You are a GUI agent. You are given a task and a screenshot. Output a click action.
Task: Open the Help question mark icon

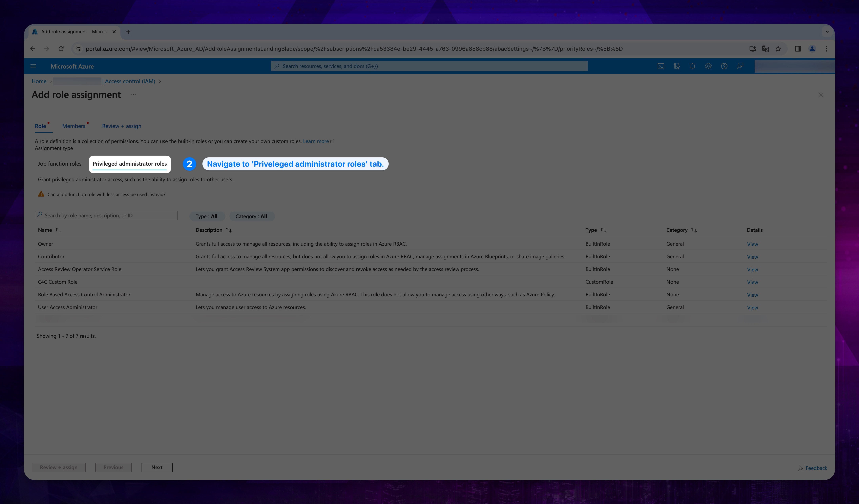pyautogui.click(x=724, y=66)
